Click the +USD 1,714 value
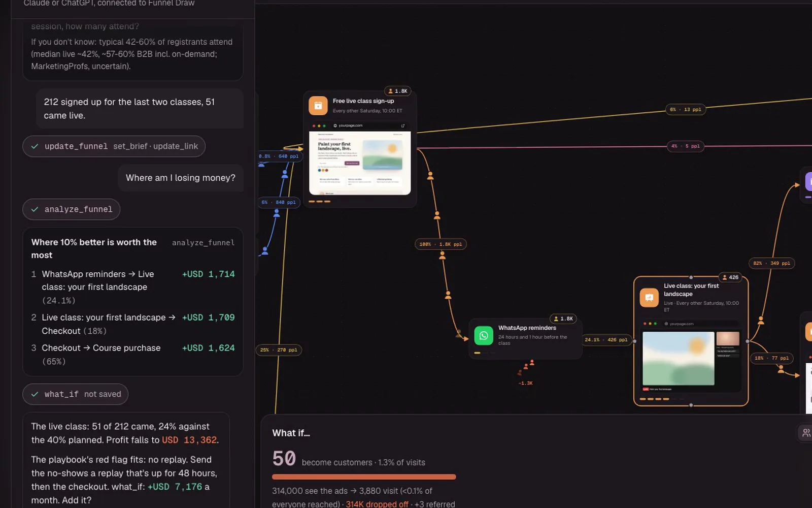Image resolution: width=812 pixels, height=508 pixels. pyautogui.click(x=209, y=274)
